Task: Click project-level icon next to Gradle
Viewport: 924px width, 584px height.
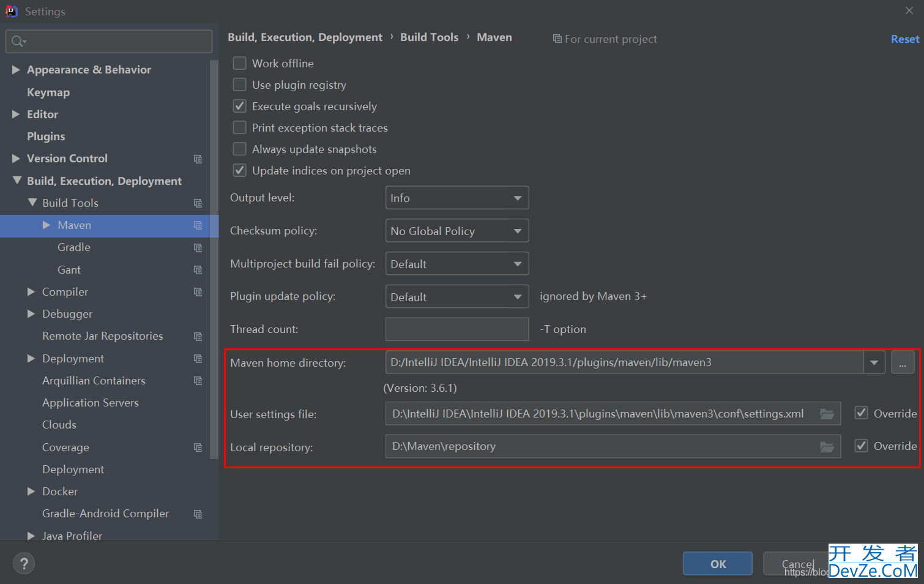Action: pyautogui.click(x=198, y=248)
